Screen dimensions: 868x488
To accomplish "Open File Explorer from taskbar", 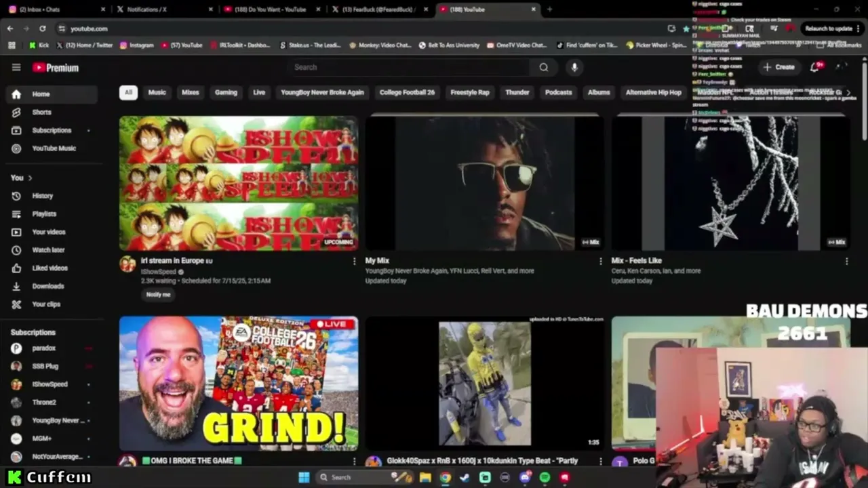I will click(425, 477).
